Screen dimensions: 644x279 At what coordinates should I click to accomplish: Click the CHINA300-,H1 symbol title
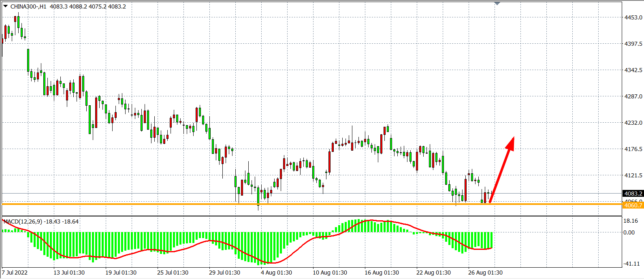pyautogui.click(x=28, y=6)
